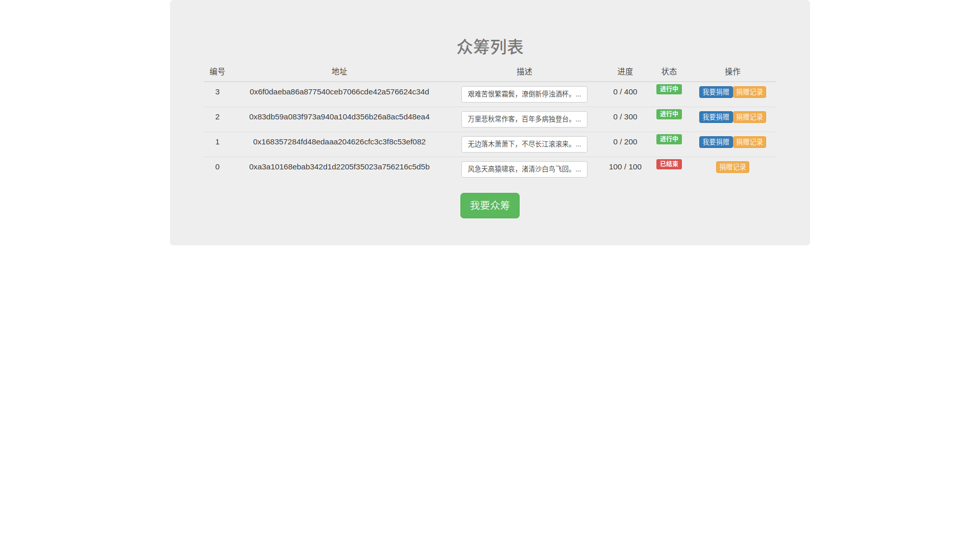The image size is (980, 551).
Task: Click 进行中 badge in row 3
Action: pyautogui.click(x=669, y=89)
